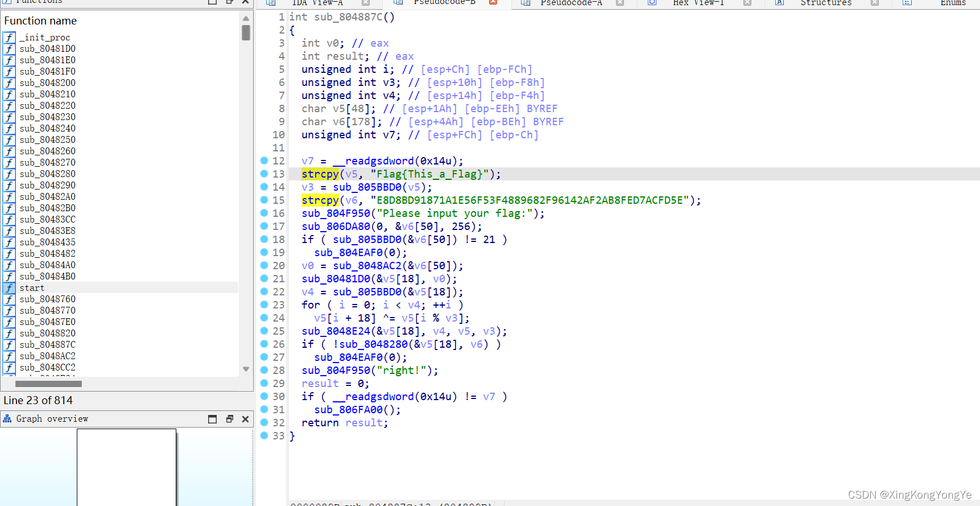This screenshot has width=980, height=506.
Task: Click the function icon beside sub_80487E0
Action: [9, 322]
